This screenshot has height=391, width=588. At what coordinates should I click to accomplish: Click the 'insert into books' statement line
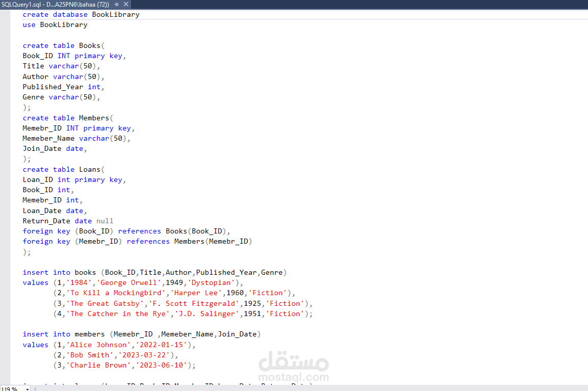[x=155, y=273]
